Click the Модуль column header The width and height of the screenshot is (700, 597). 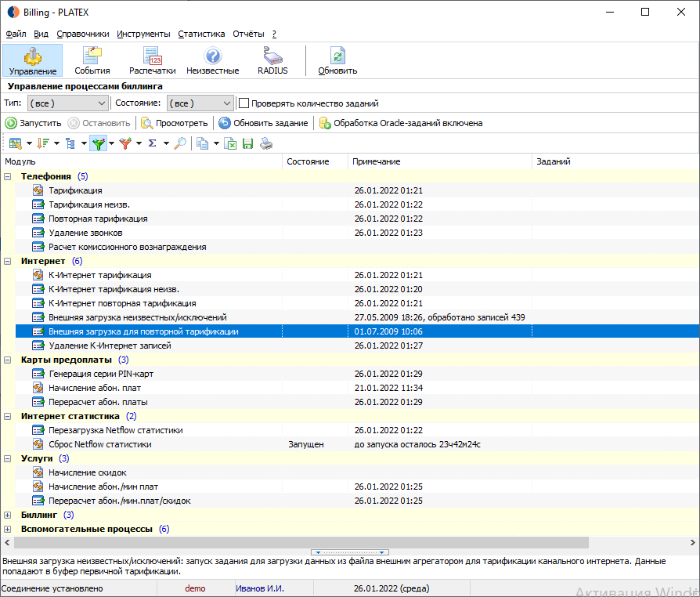(x=142, y=161)
